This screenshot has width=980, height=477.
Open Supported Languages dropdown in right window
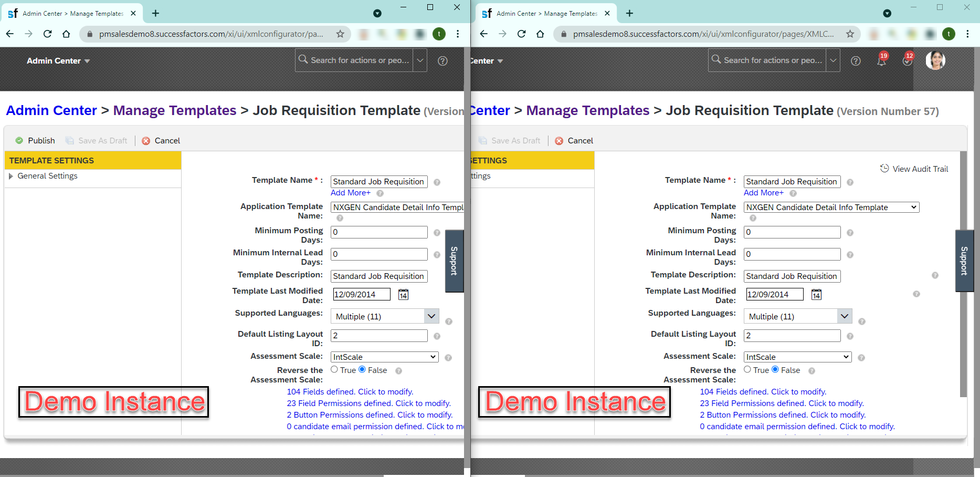(x=798, y=316)
